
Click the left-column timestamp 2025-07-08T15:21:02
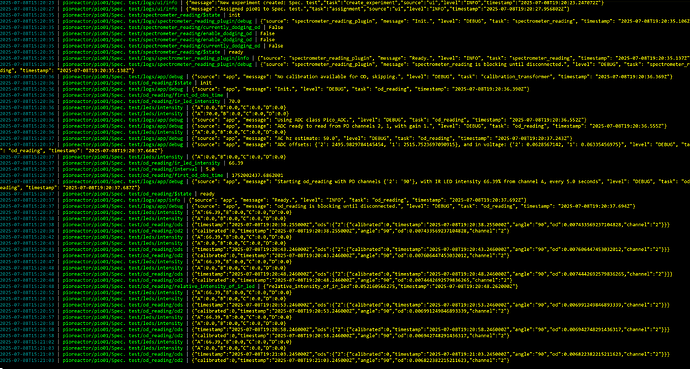click(x=27, y=341)
